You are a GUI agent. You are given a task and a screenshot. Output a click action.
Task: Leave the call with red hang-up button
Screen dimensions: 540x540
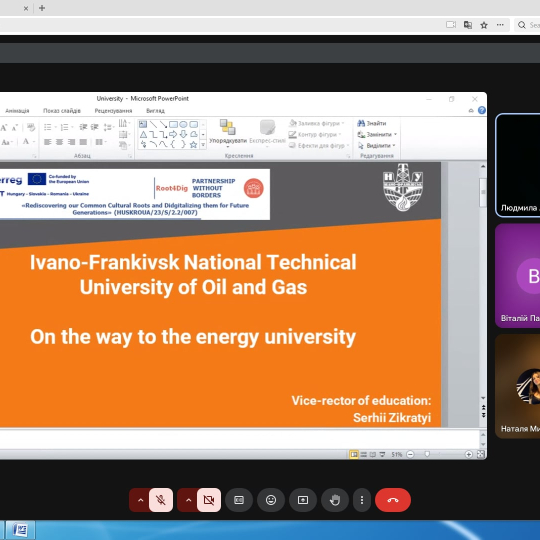(x=393, y=500)
